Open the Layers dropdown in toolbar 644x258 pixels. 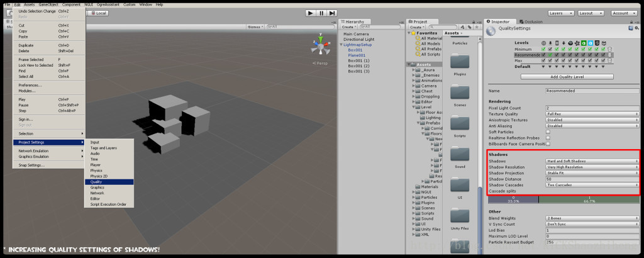click(x=560, y=13)
